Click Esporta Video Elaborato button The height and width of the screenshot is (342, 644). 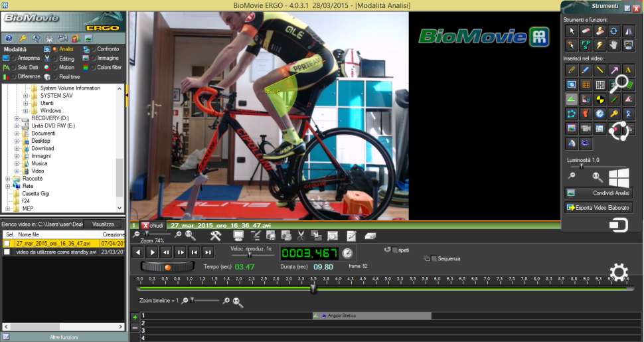598,208
